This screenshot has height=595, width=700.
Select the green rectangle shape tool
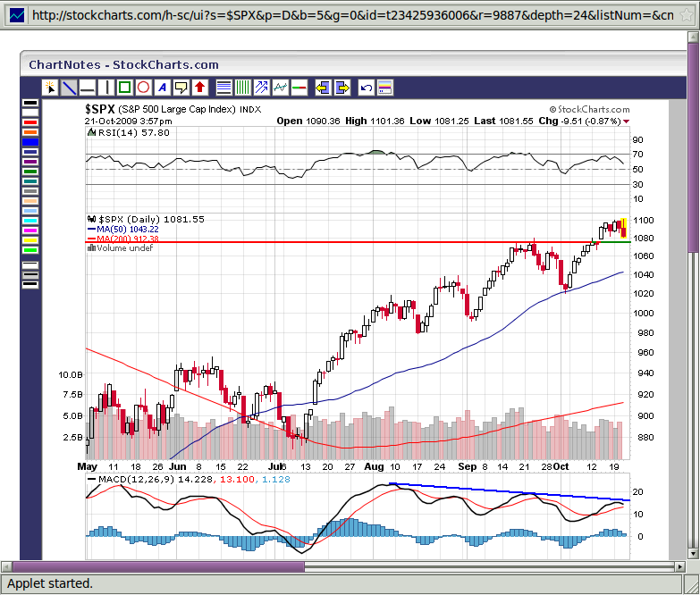point(125,88)
